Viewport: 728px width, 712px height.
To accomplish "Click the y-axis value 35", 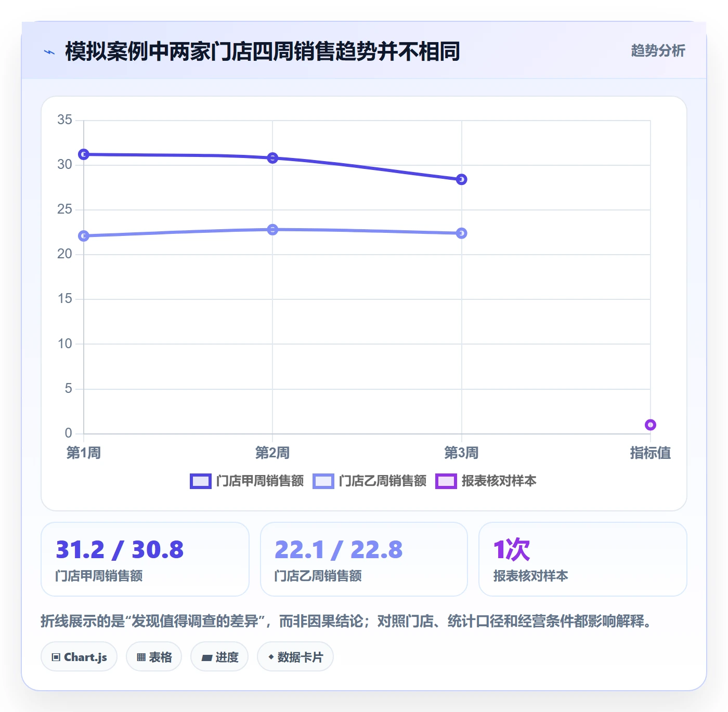I will tap(65, 120).
